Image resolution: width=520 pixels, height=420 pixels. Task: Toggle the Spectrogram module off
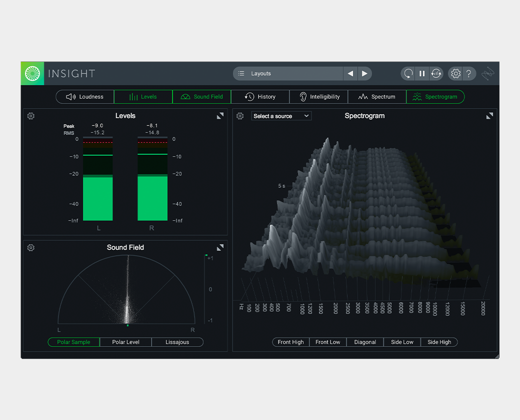pos(435,96)
